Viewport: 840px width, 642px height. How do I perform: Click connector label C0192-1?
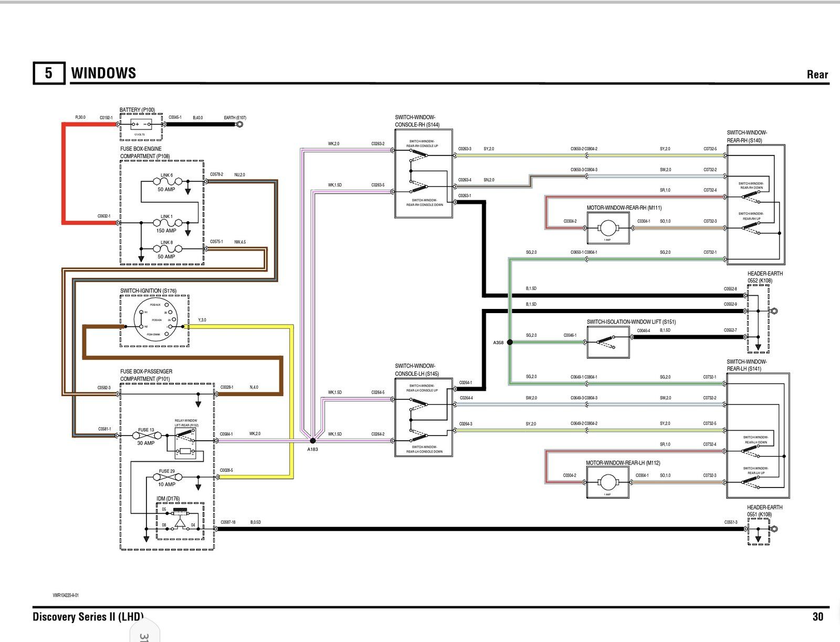tap(106, 118)
